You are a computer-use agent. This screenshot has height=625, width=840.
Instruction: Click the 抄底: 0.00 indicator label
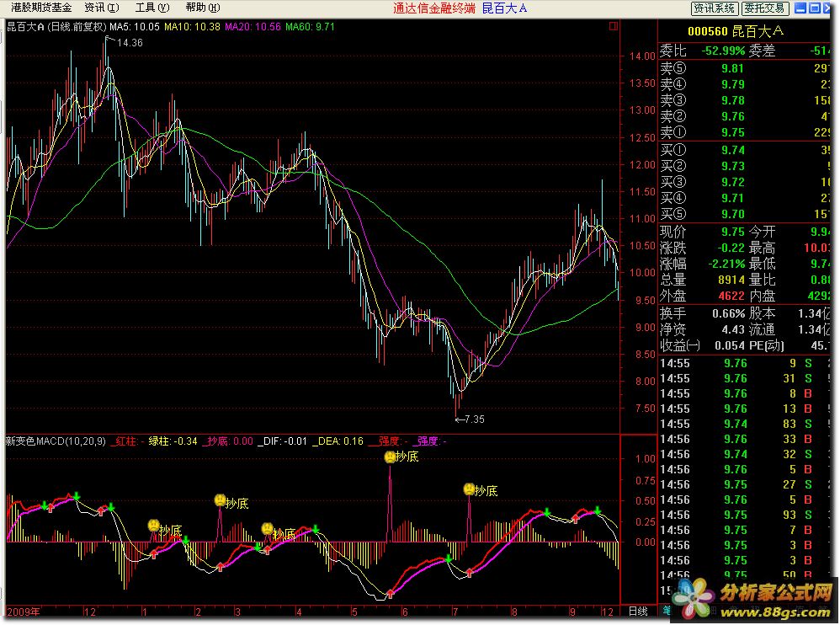[x=228, y=441]
